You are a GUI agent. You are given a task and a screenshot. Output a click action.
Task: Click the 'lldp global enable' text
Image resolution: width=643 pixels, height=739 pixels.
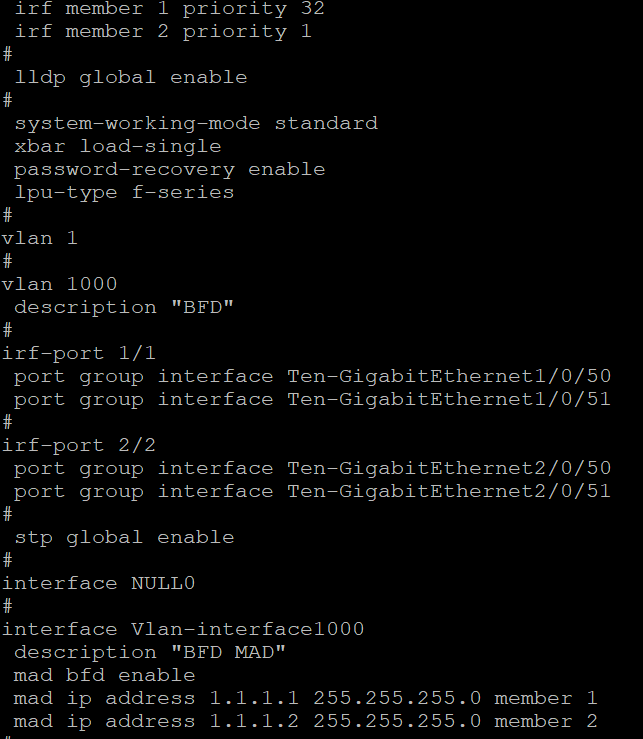[x=130, y=77]
